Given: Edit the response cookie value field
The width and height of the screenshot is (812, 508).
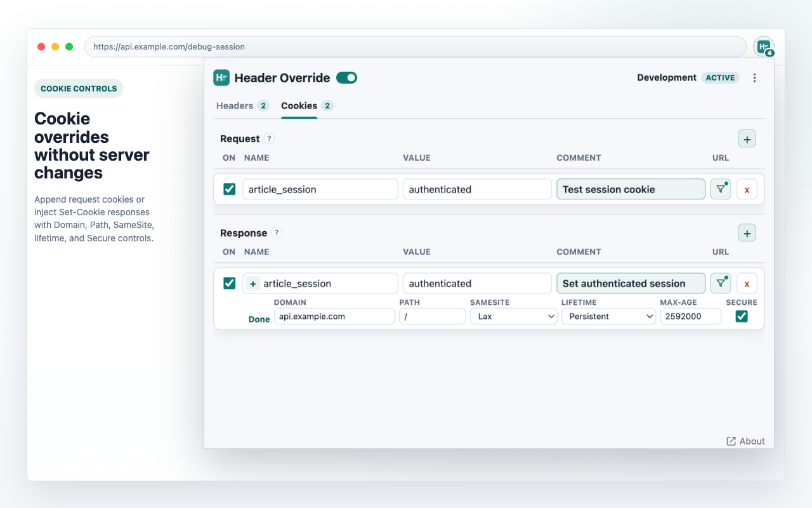Looking at the screenshot, I should click(478, 283).
